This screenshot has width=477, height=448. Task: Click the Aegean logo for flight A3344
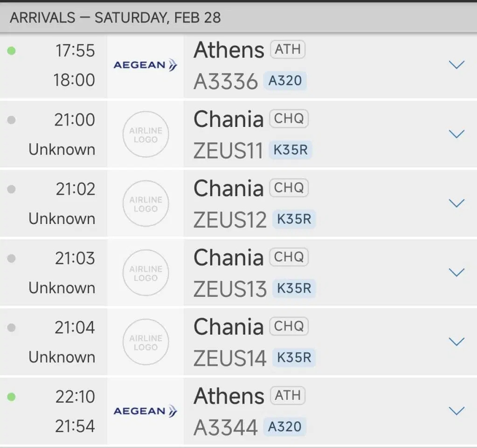pos(145,411)
